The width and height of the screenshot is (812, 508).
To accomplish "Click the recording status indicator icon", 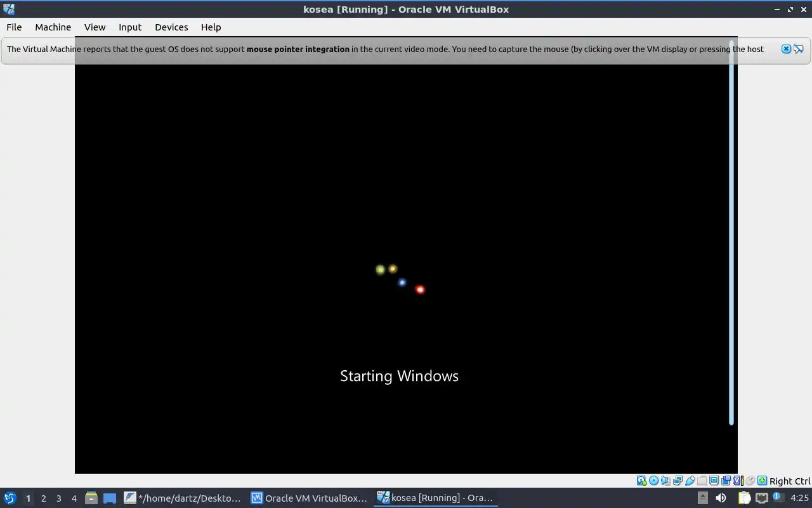I will (726, 481).
